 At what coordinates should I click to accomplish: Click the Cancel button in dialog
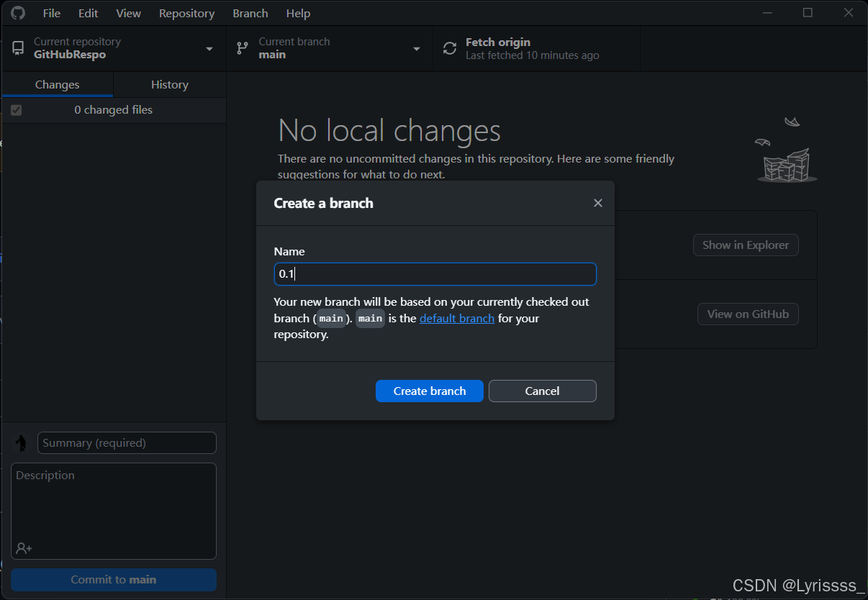543,391
